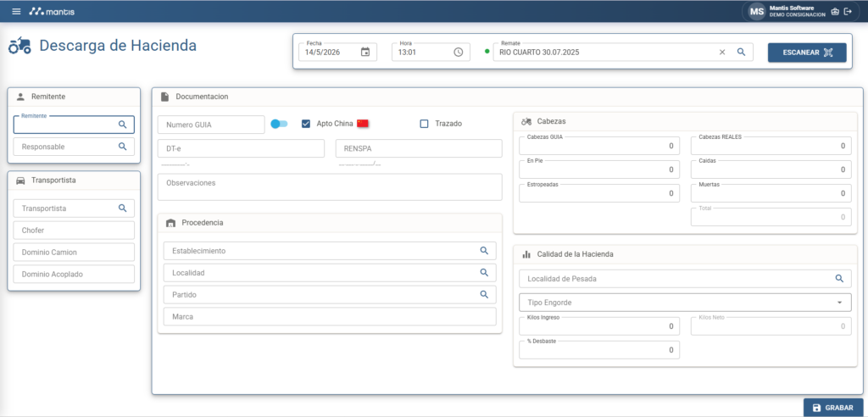
Task: Check the Trazado checkbox
Action: coord(424,124)
